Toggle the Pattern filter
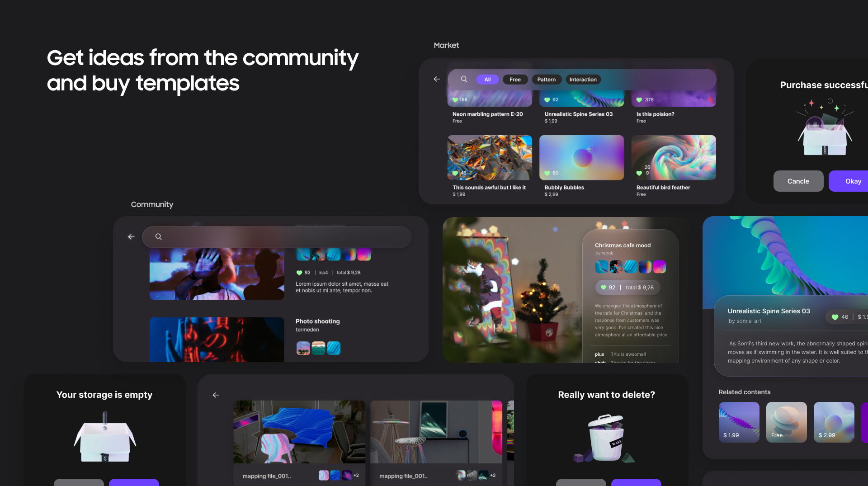The width and height of the screenshot is (868, 486). tap(546, 79)
